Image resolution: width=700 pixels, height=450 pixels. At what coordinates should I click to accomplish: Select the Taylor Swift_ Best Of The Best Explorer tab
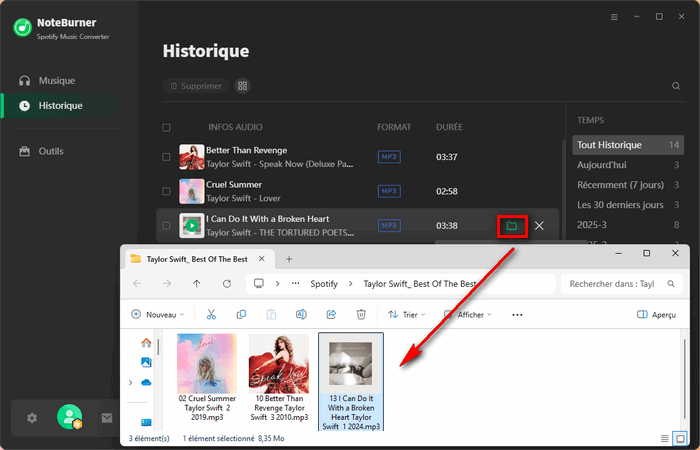click(x=197, y=259)
